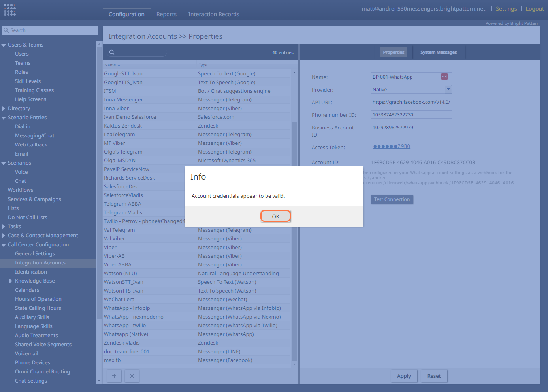Image resolution: width=548 pixels, height=392 pixels.
Task: Click OK in the Info dialog
Action: 275,216
